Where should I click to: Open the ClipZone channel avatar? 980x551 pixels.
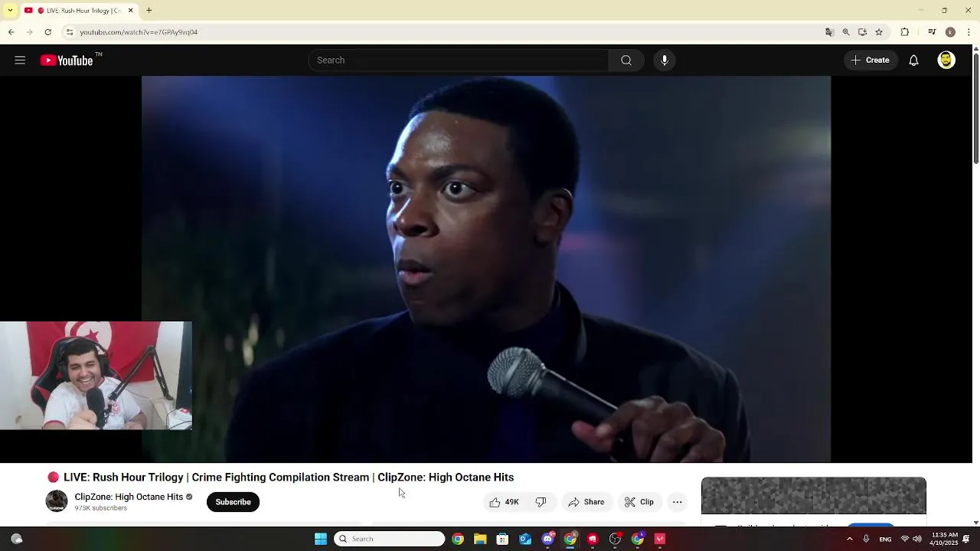pos(57,501)
